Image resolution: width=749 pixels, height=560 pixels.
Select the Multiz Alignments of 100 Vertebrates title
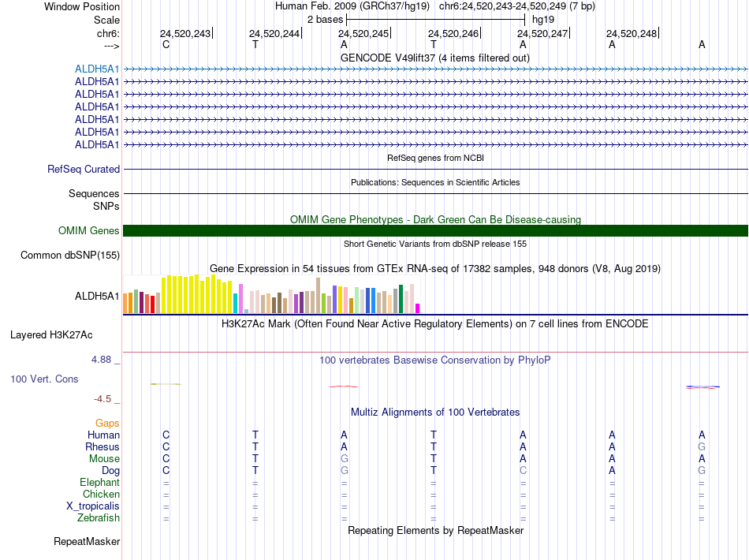435,412
